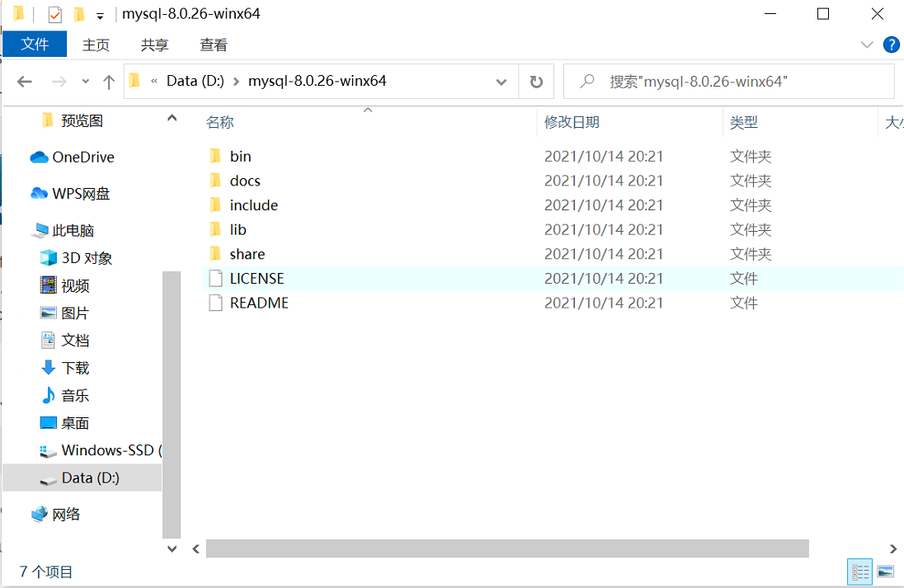This screenshot has width=904, height=588.
Task: Refresh the current folder
Action: pos(536,82)
